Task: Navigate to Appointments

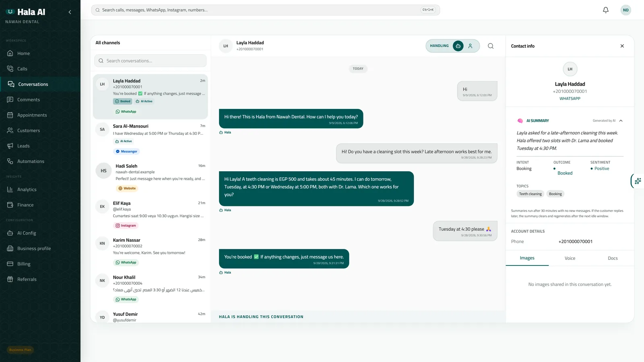Action: tap(39, 115)
